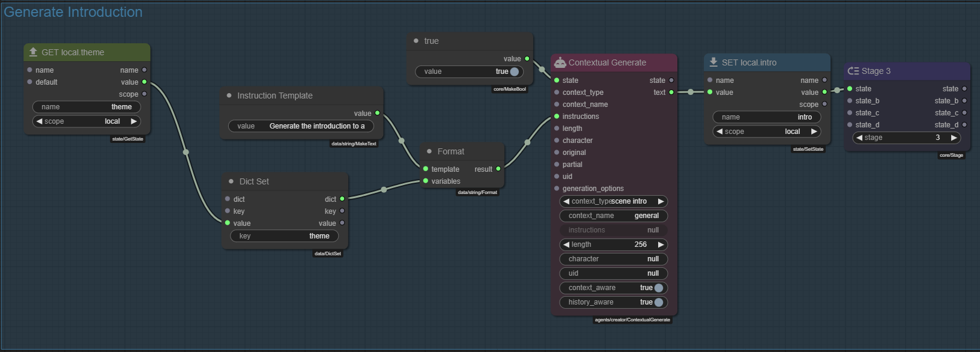Viewport: 980px width, 352px height.
Task: Click the robot icon on Contextual Generate node
Action: (560, 62)
